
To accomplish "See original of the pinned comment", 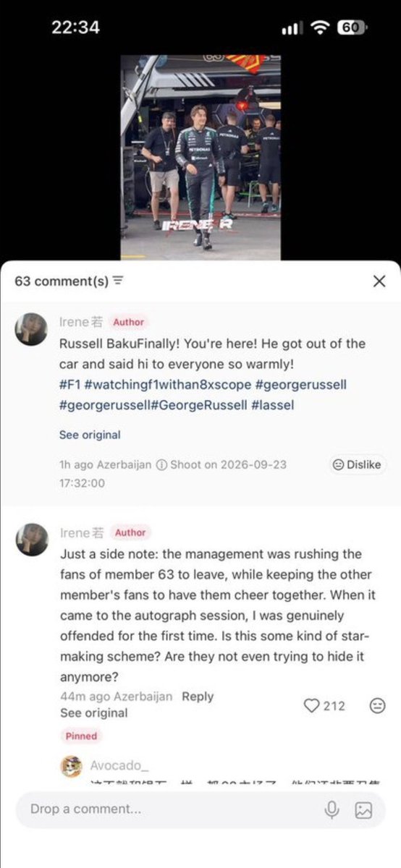I will click(x=93, y=712).
